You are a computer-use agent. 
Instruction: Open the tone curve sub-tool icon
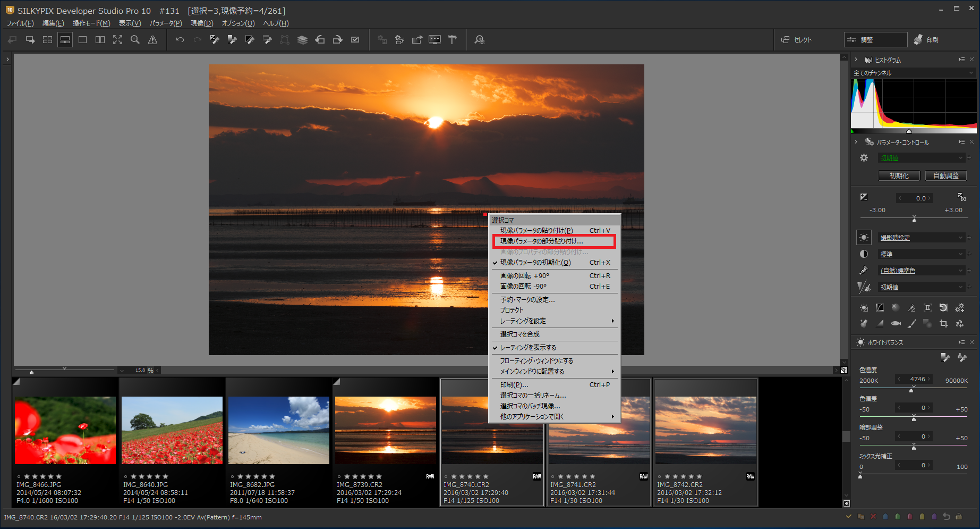click(x=880, y=308)
